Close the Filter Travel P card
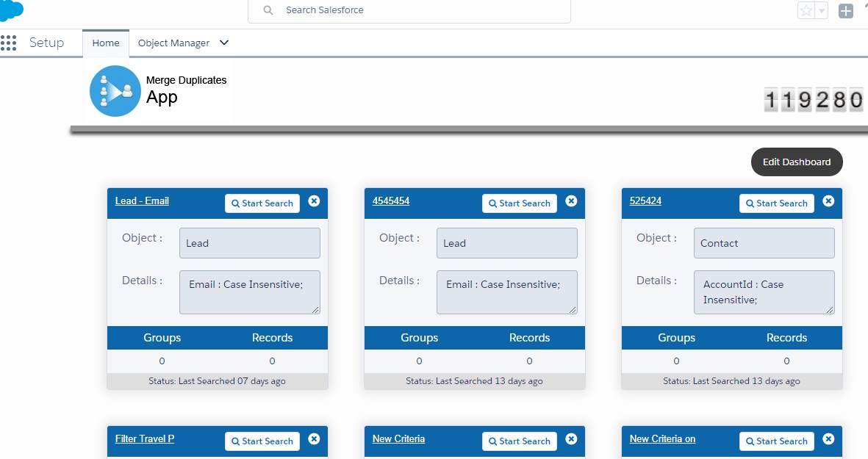This screenshot has height=459, width=868. (314, 439)
